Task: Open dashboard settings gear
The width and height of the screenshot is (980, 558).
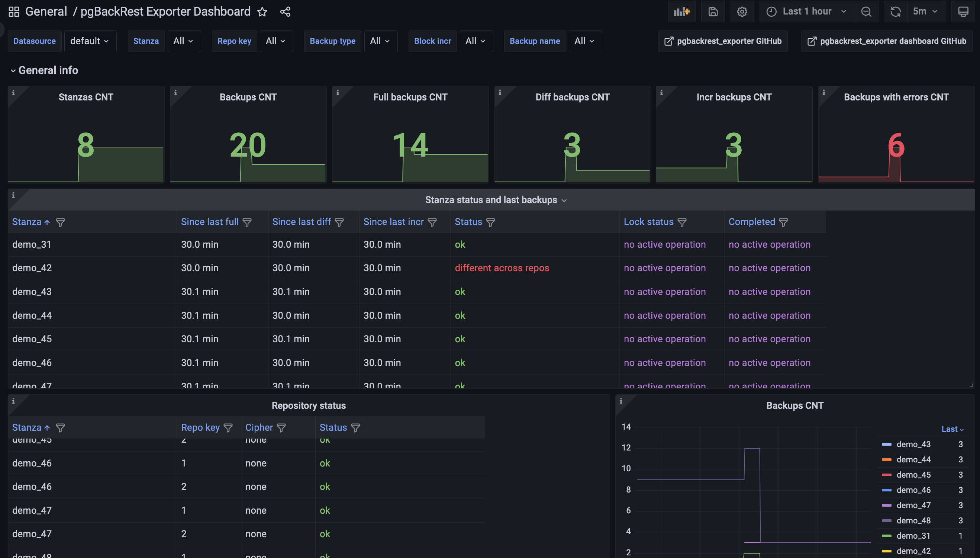Action: coord(742,12)
